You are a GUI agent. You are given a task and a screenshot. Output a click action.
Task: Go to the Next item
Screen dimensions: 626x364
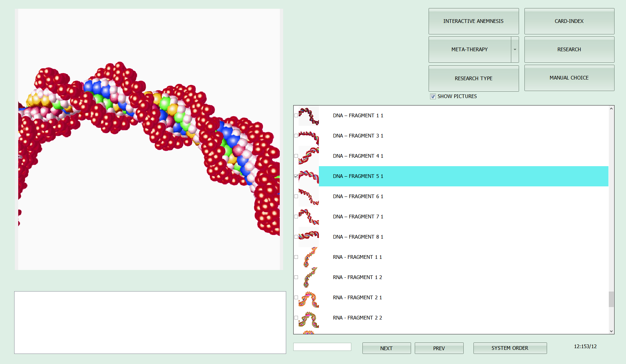click(x=386, y=348)
